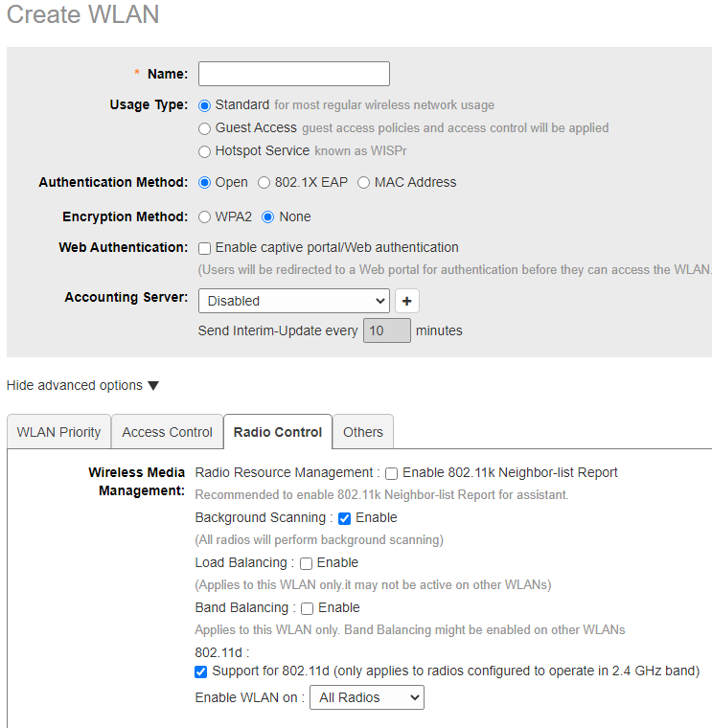Enable 802.11k Neighbor-list Report checkbox
Screen dimensions: 712x728
pyautogui.click(x=391, y=473)
